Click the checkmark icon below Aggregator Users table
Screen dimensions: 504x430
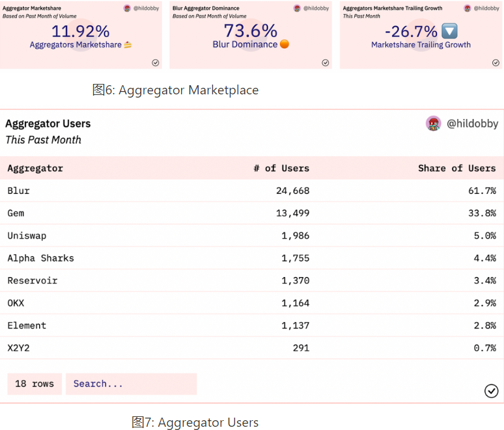coord(491,391)
